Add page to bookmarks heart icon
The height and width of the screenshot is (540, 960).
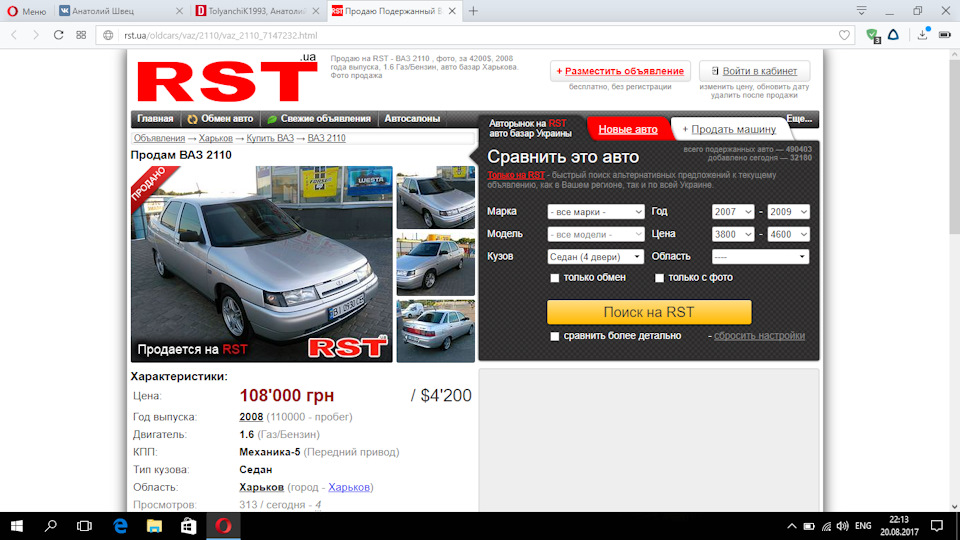coord(844,36)
